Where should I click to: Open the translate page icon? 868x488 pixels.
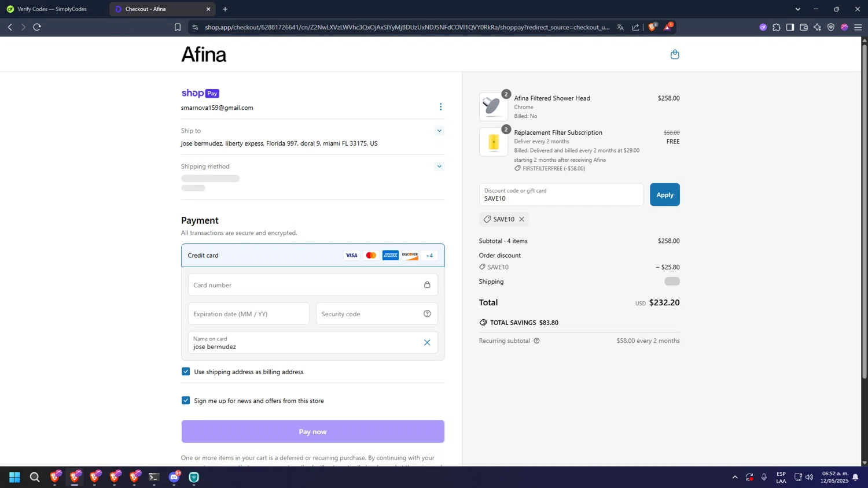coord(620,27)
